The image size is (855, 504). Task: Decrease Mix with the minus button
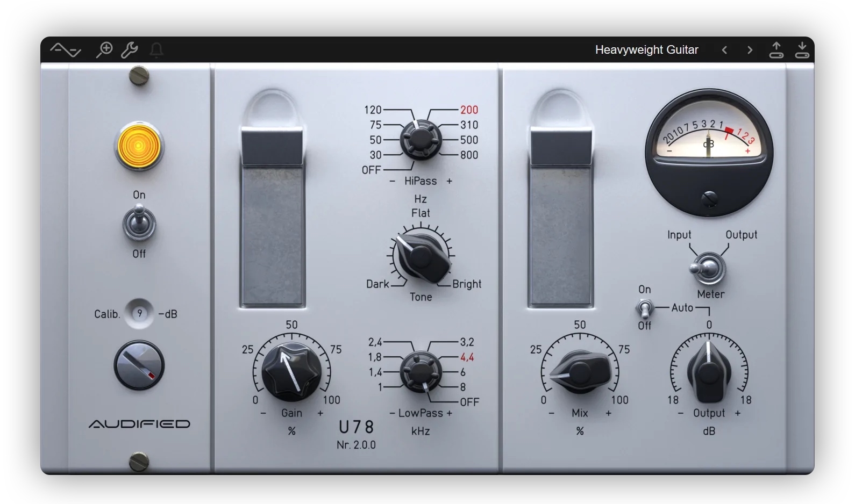(x=551, y=413)
